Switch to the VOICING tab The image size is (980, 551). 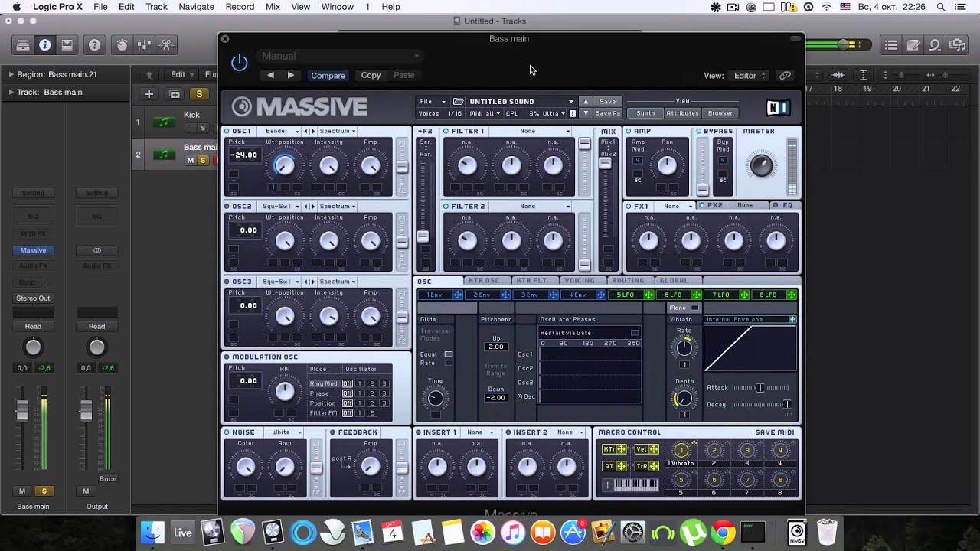click(579, 281)
